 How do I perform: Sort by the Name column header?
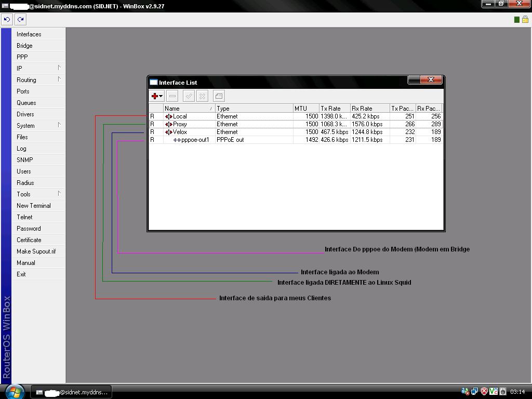click(189, 109)
